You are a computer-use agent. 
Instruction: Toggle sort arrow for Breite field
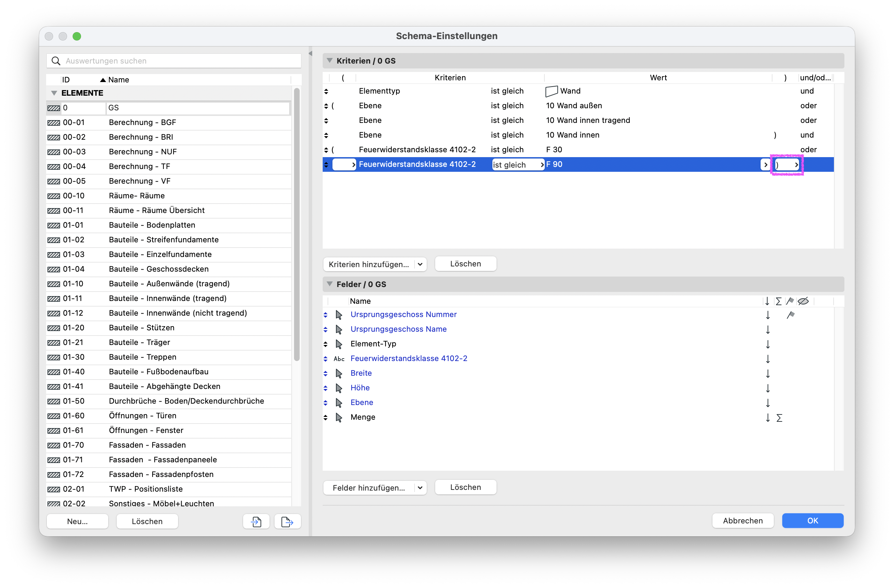point(768,373)
